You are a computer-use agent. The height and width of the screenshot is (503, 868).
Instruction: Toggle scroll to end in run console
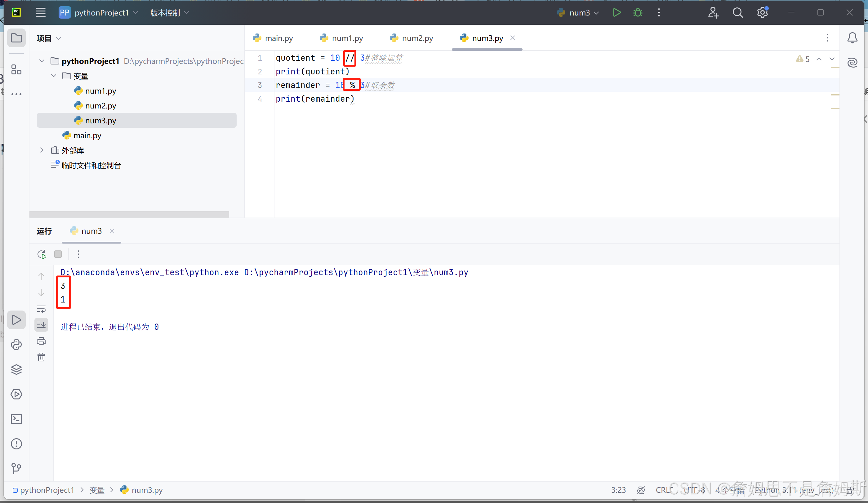(x=41, y=325)
